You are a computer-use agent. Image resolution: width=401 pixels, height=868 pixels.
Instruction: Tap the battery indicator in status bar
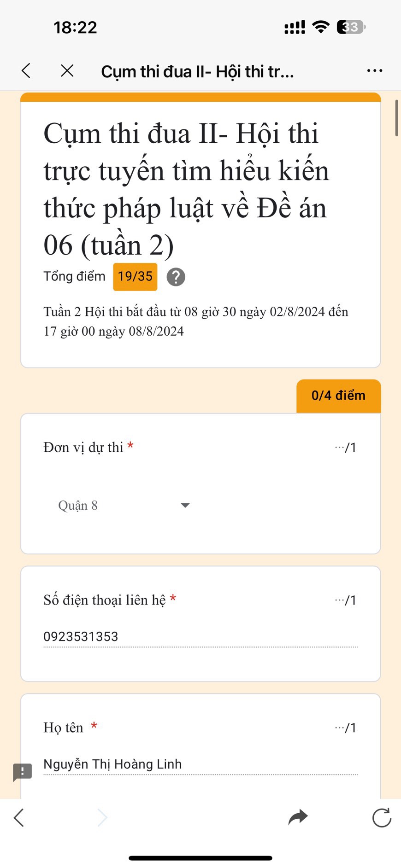351,27
